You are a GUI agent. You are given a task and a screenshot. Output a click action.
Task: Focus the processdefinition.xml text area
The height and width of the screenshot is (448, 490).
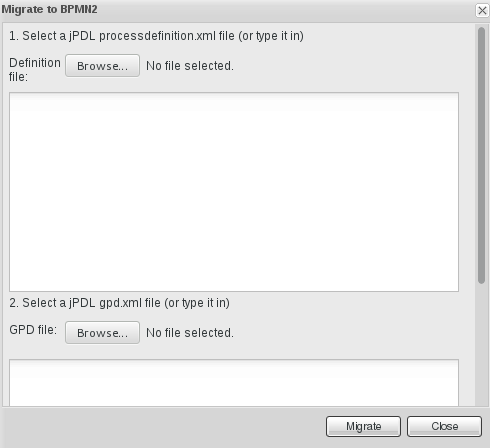pos(234,192)
